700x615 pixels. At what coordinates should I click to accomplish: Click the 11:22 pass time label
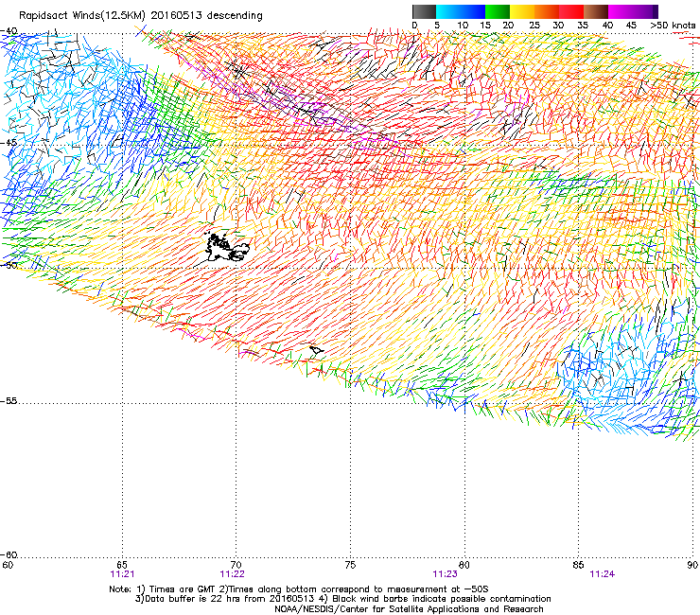[232, 574]
